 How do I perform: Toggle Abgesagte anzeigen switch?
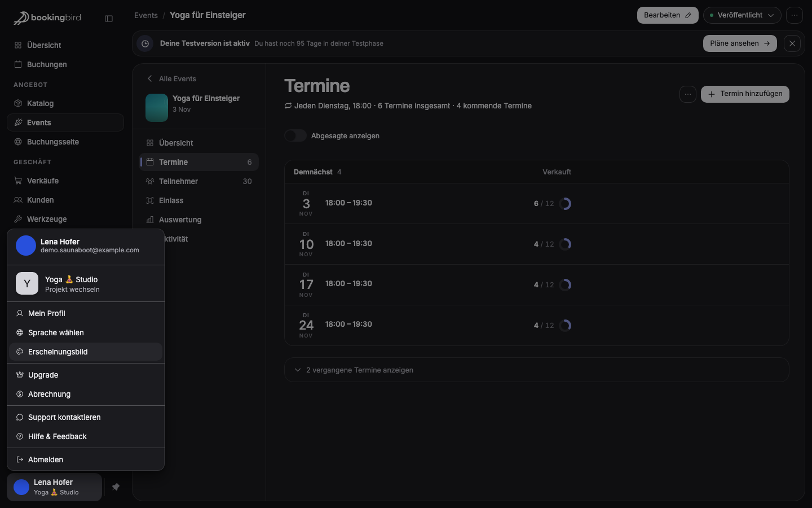pyautogui.click(x=295, y=135)
